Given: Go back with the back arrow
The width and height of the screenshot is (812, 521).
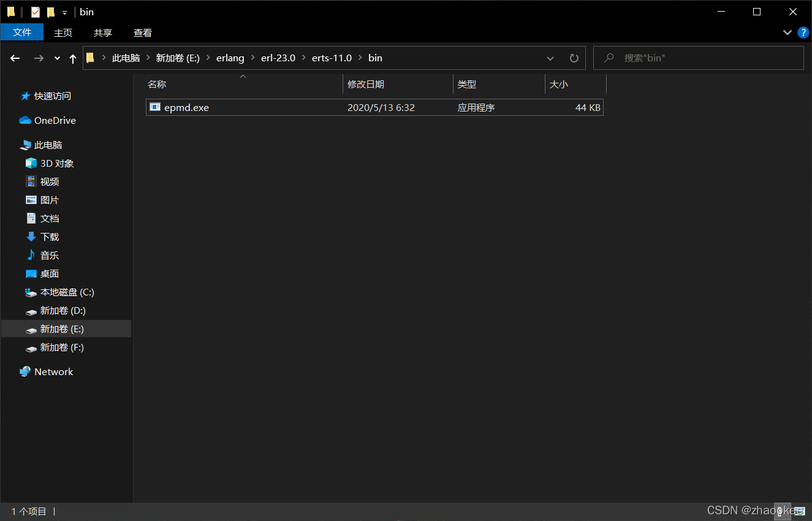Looking at the screenshot, I should [15, 58].
